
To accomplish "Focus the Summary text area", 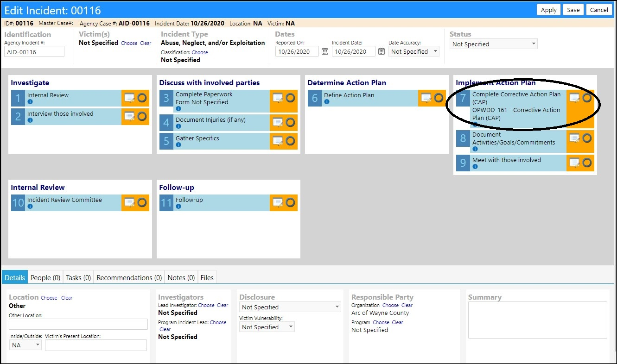I will click(538, 320).
